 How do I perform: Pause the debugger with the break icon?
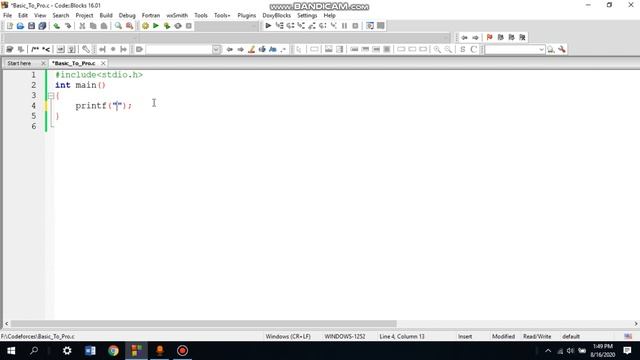[344, 26]
